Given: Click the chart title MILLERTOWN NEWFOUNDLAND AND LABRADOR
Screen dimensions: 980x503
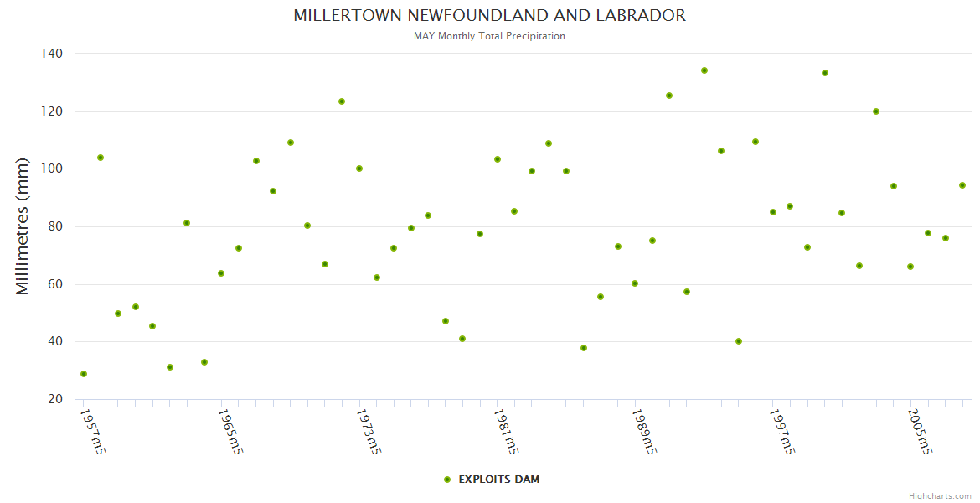Looking at the screenshot, I should point(489,16).
